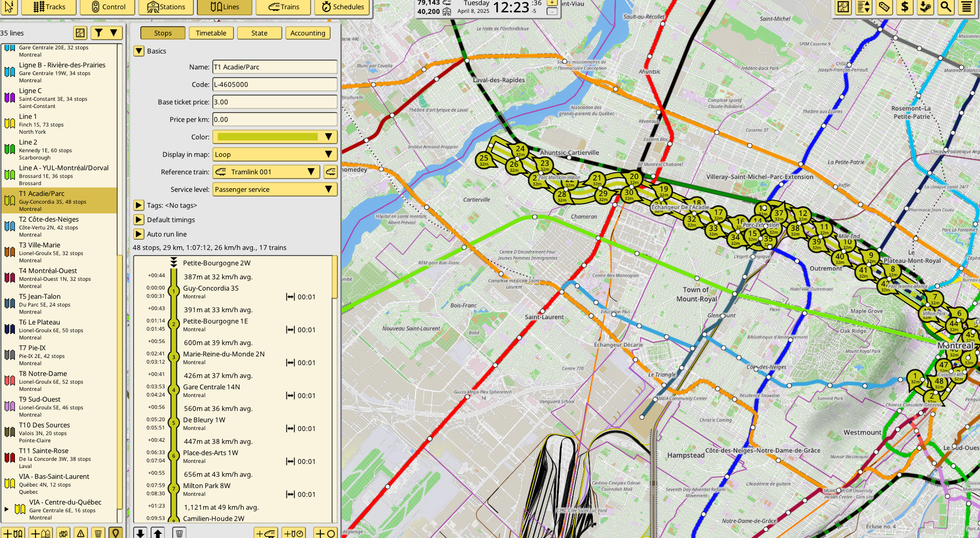The width and height of the screenshot is (980, 538).
Task: Open the Display in map dropdown
Action: [275, 154]
